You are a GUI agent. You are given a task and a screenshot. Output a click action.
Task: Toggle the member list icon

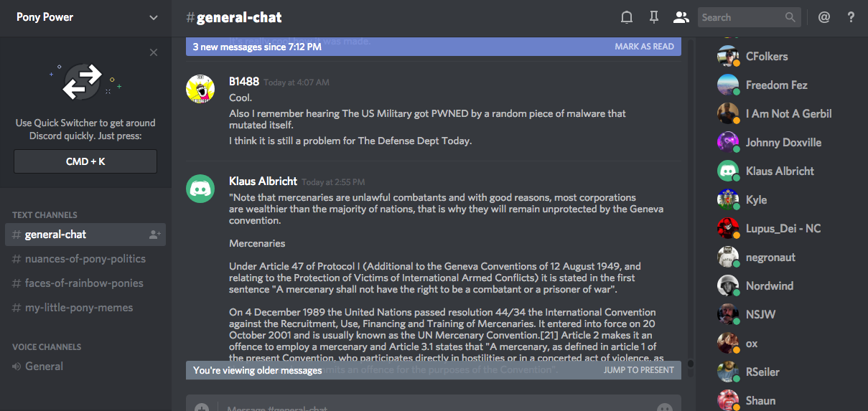(681, 17)
